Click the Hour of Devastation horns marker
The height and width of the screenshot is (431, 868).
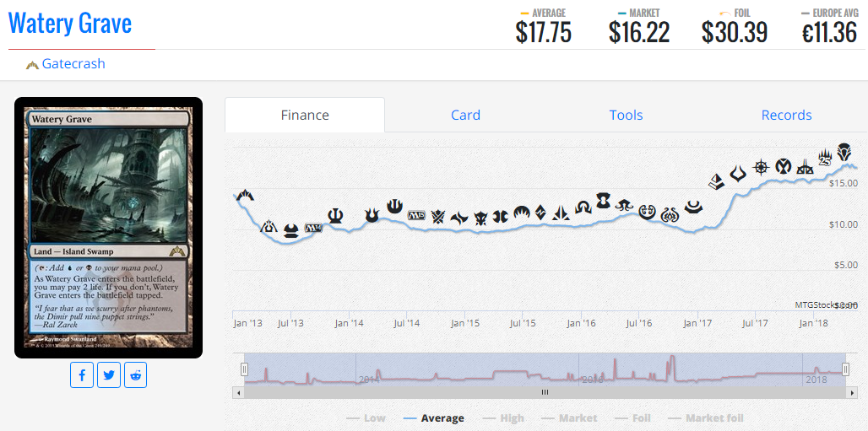coord(739,175)
